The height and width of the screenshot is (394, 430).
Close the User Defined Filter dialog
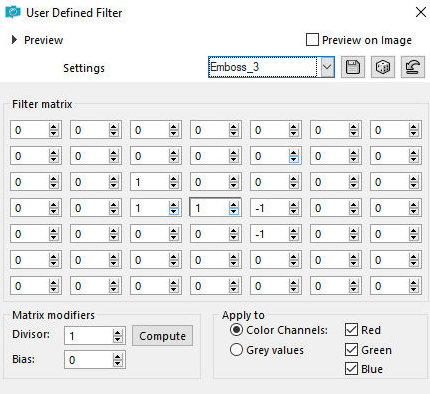click(421, 12)
